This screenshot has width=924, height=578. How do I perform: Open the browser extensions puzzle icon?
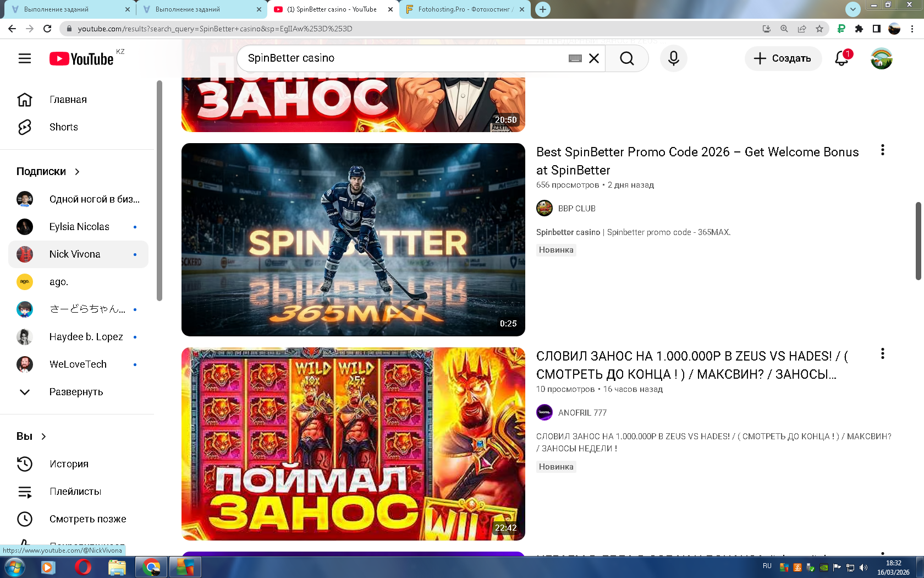pyautogui.click(x=859, y=29)
